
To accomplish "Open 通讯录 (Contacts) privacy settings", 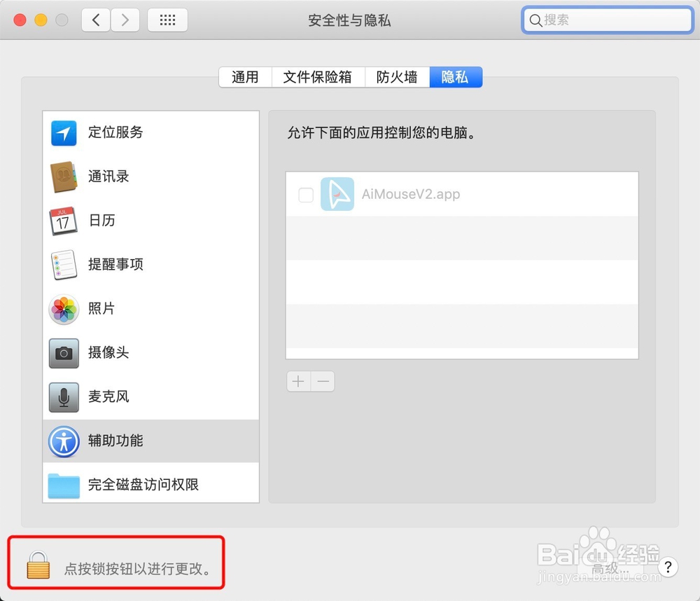I will point(108,177).
